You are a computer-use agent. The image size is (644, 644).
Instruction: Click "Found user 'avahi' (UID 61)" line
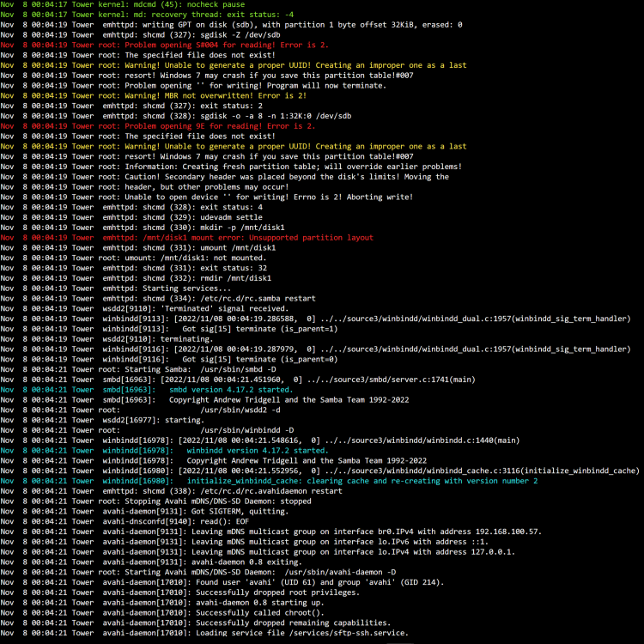tap(222, 582)
